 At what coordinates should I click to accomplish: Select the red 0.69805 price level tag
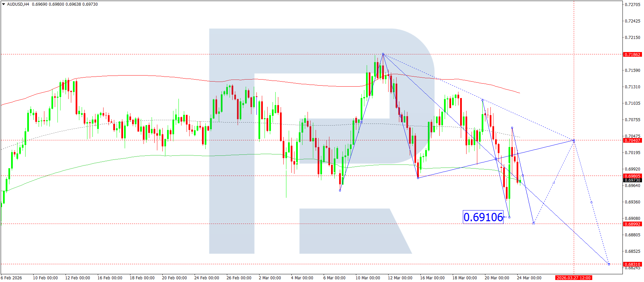pos(632,176)
